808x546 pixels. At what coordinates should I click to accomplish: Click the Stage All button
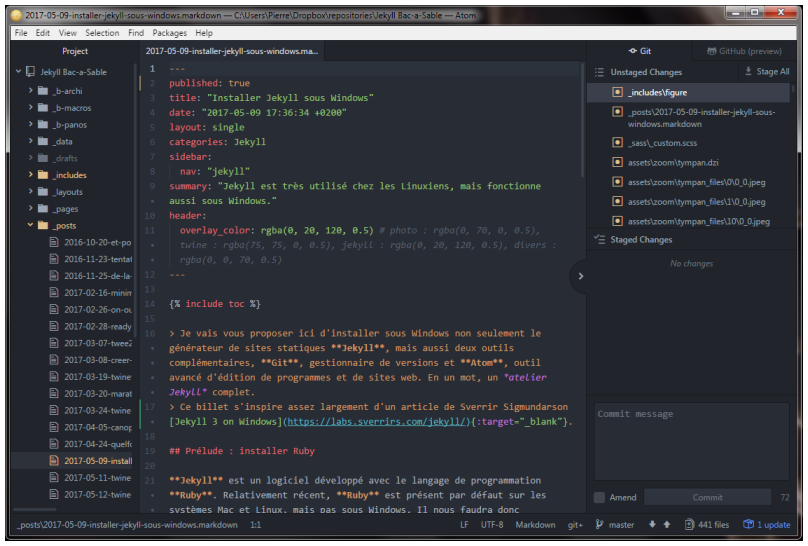coord(767,72)
